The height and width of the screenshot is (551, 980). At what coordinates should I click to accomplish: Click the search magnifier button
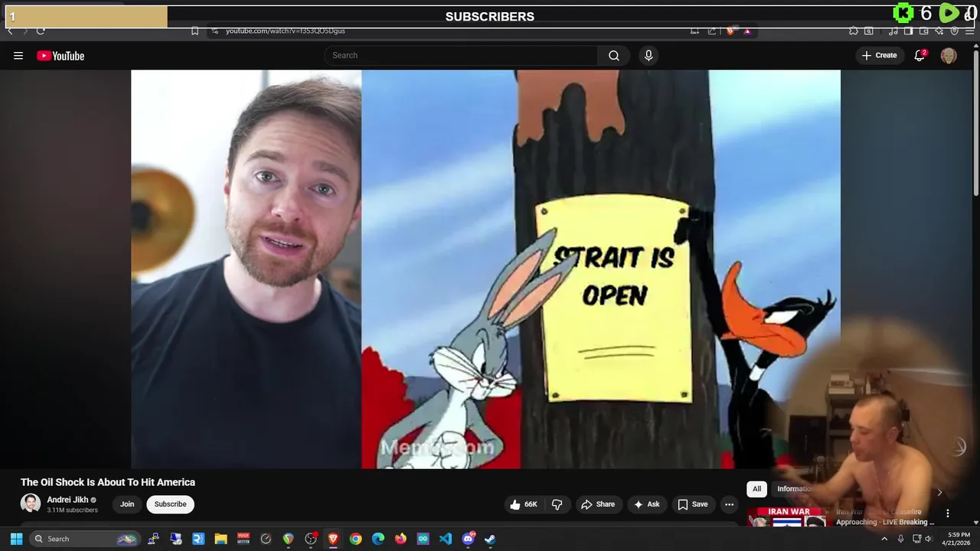tap(614, 55)
